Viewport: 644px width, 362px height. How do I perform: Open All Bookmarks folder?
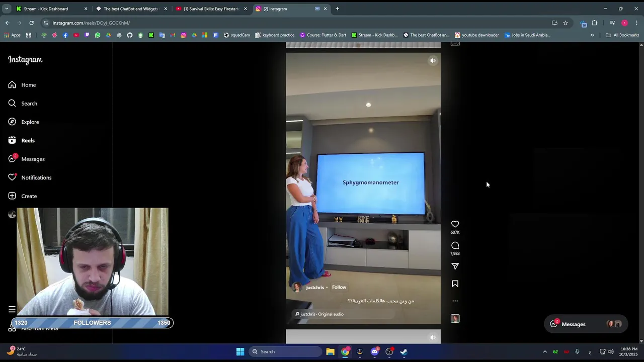click(622, 35)
